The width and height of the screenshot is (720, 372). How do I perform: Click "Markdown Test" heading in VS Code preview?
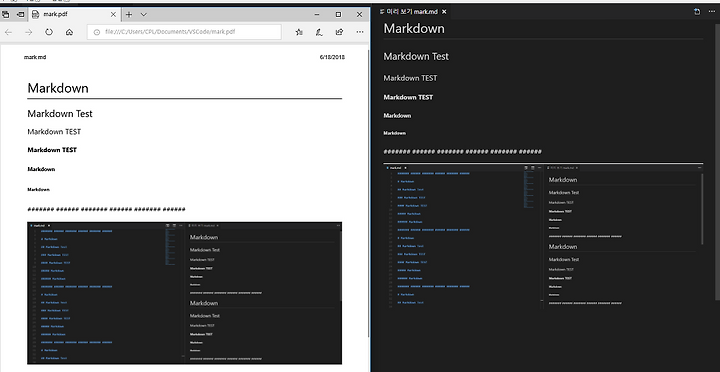point(416,56)
